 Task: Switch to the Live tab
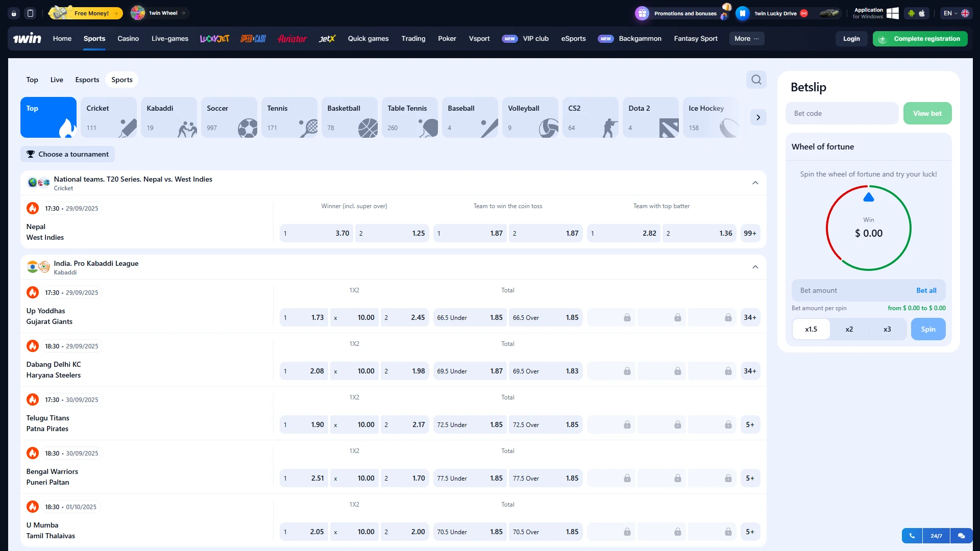tap(57, 80)
